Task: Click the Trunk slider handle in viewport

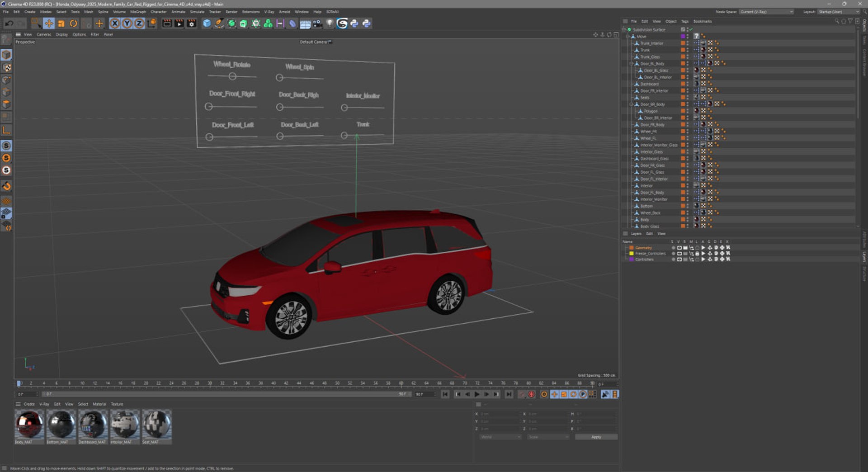Action: 344,135
